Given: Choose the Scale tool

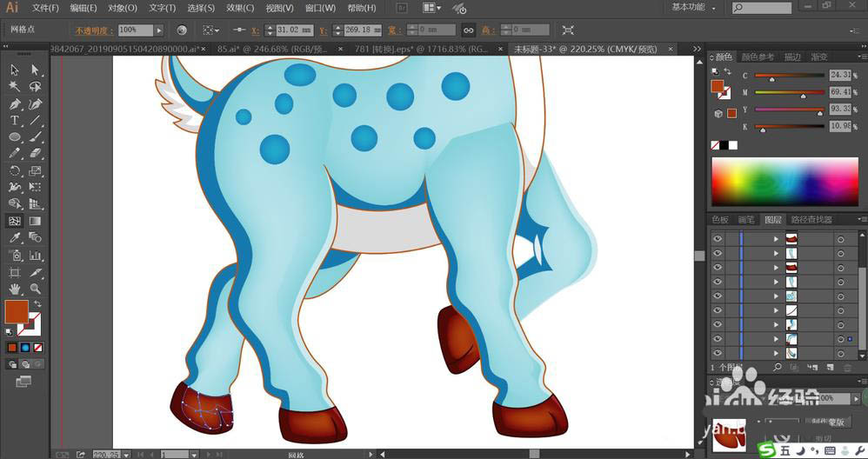Looking at the screenshot, I should point(35,171).
